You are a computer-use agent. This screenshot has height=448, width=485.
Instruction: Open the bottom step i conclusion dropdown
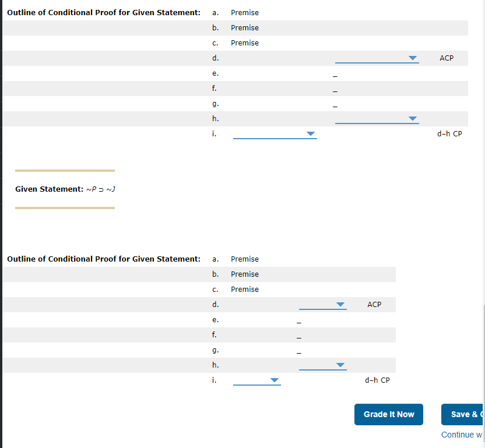(256, 380)
